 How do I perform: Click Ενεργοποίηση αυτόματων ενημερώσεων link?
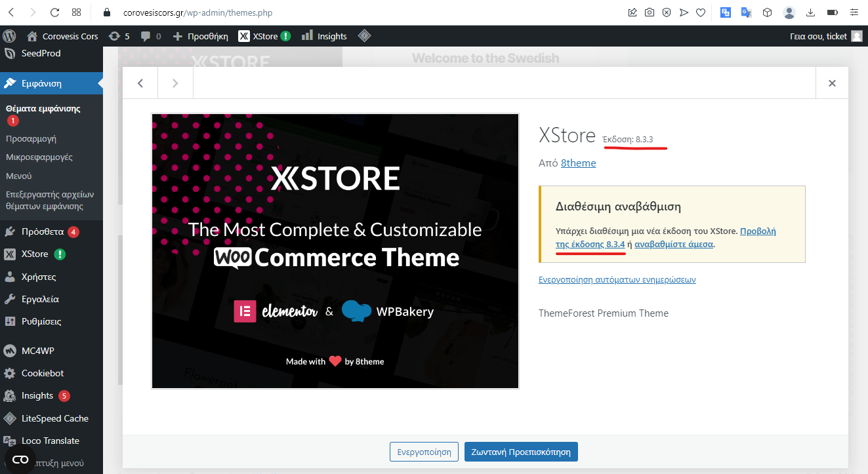(617, 279)
